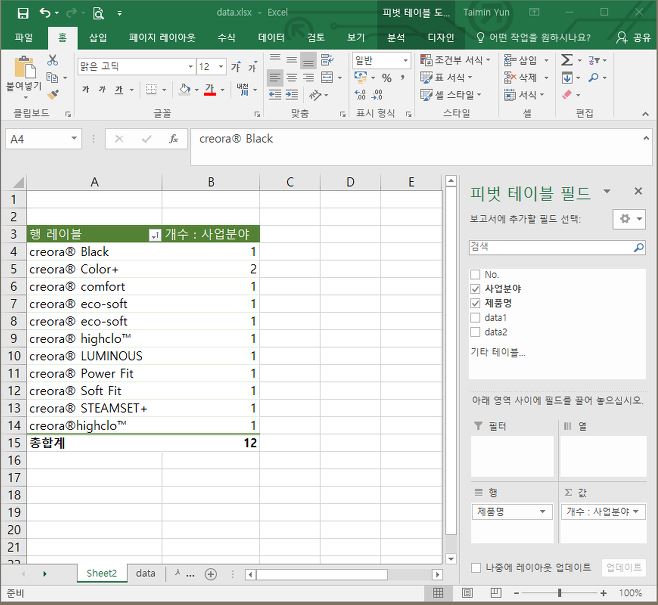Open the 파일 tab
Image resolution: width=658 pixels, height=605 pixels.
[x=24, y=38]
